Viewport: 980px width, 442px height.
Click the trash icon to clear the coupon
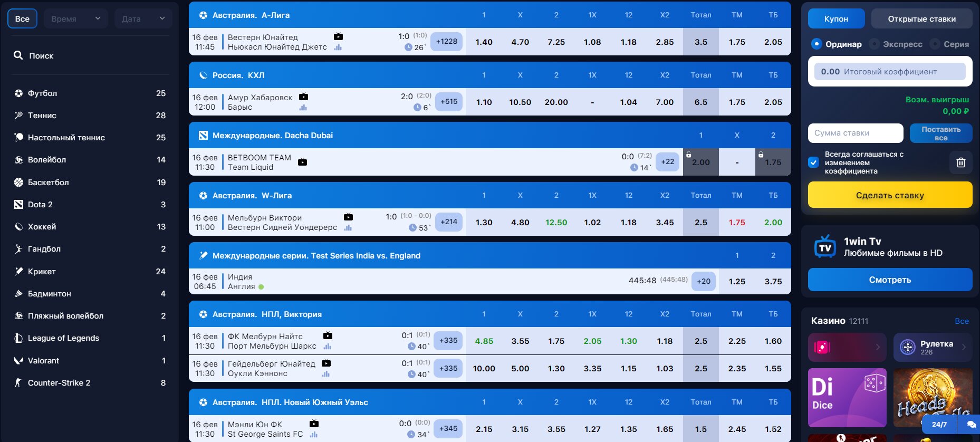point(960,162)
